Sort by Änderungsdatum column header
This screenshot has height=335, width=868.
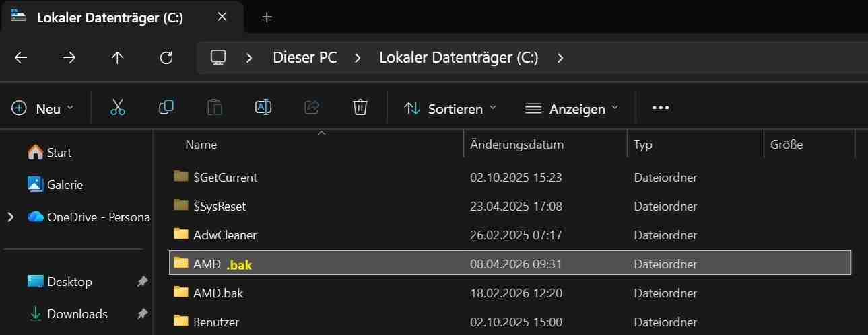516,145
